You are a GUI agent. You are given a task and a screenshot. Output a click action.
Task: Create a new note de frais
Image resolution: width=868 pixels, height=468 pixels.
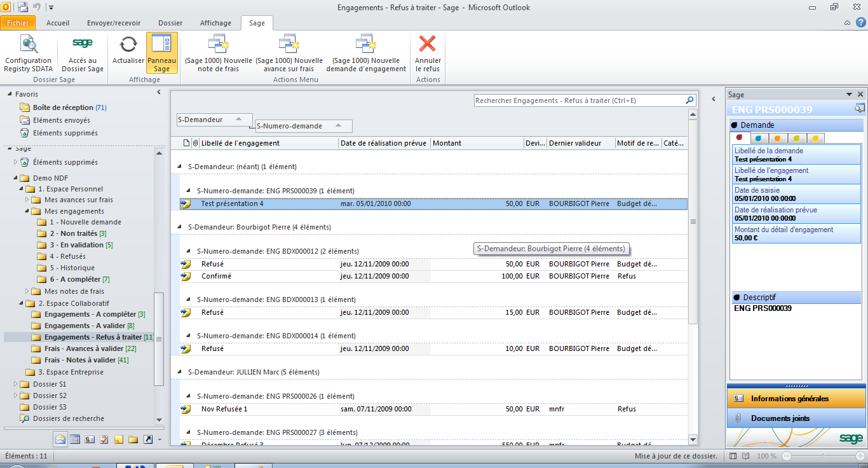pos(219,54)
